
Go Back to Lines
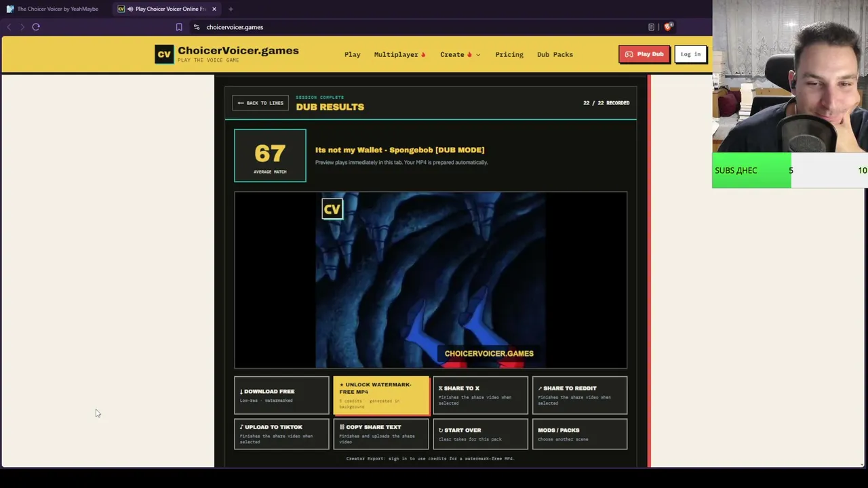(260, 103)
